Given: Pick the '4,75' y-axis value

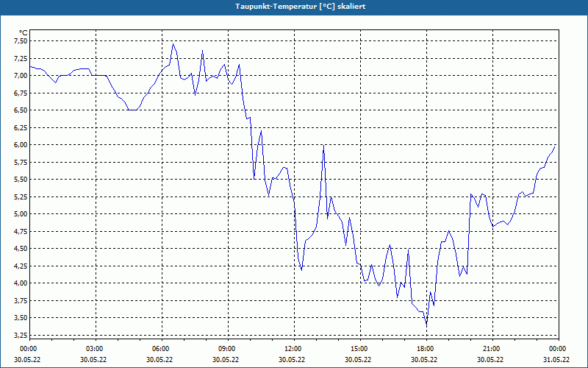Looking at the screenshot, I should pyautogui.click(x=20, y=231).
